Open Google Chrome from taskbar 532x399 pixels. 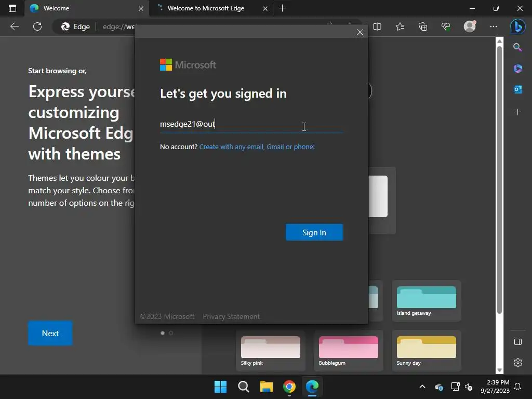[x=289, y=387]
